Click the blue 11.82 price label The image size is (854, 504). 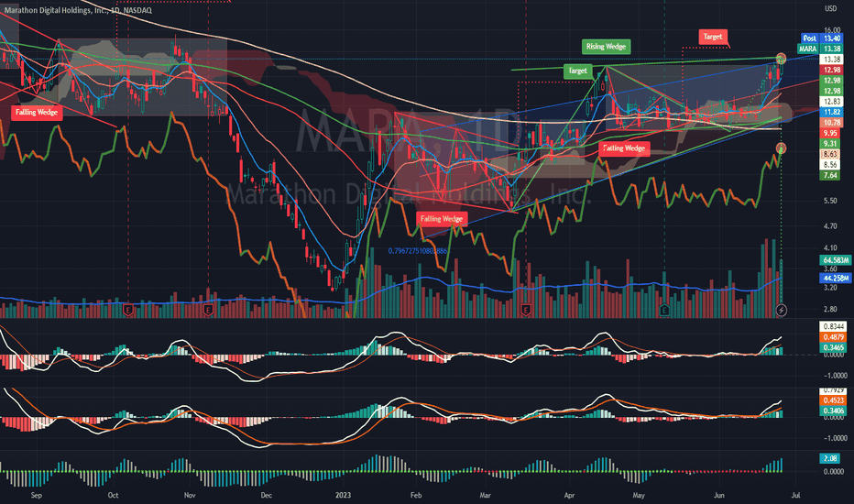coord(832,112)
